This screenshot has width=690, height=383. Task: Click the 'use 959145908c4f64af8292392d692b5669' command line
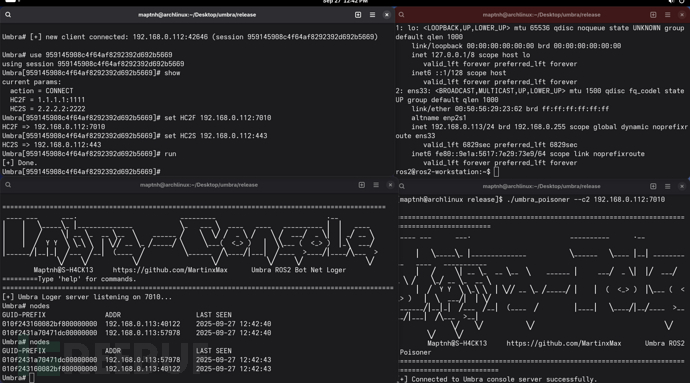click(x=87, y=55)
